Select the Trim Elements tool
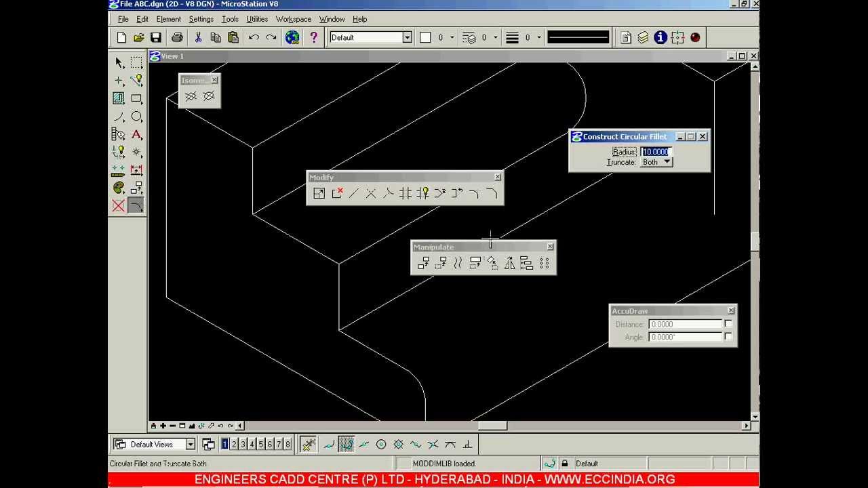Screen dimensions: 868x488 pyautogui.click(x=406, y=194)
